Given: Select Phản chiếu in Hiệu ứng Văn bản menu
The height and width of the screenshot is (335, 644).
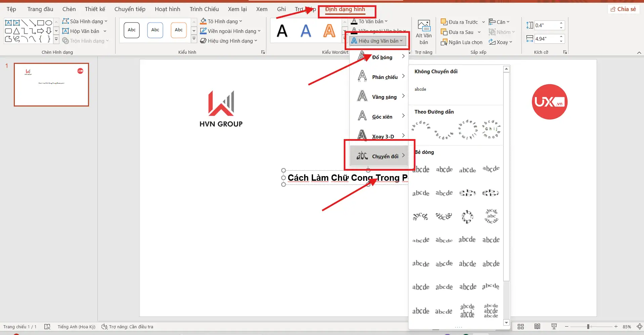Looking at the screenshot, I should [x=384, y=77].
